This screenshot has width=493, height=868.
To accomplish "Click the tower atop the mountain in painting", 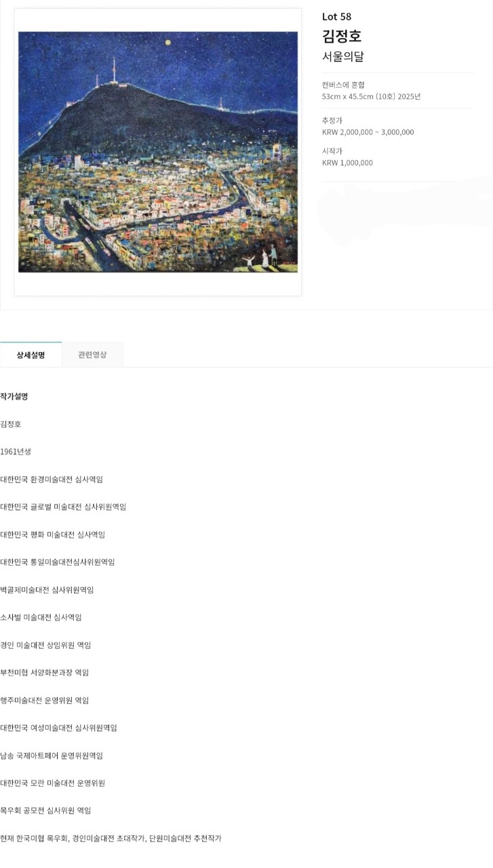I will pos(114,69).
